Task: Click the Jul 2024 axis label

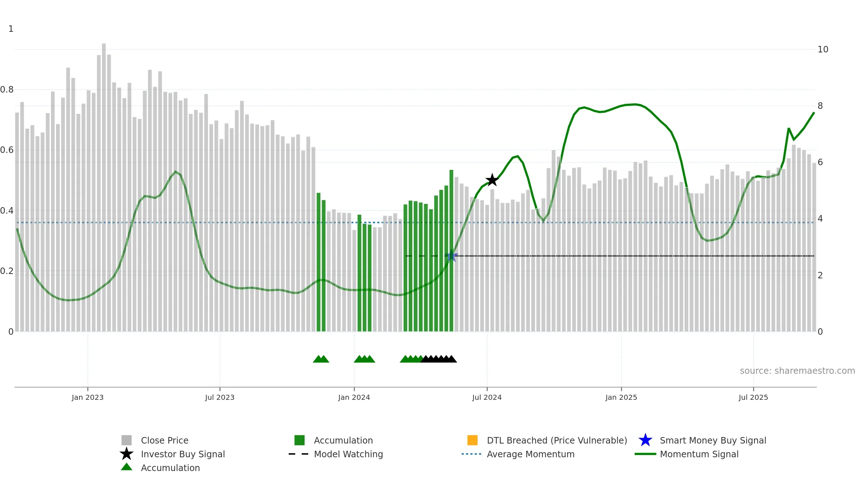Action: [x=487, y=397]
